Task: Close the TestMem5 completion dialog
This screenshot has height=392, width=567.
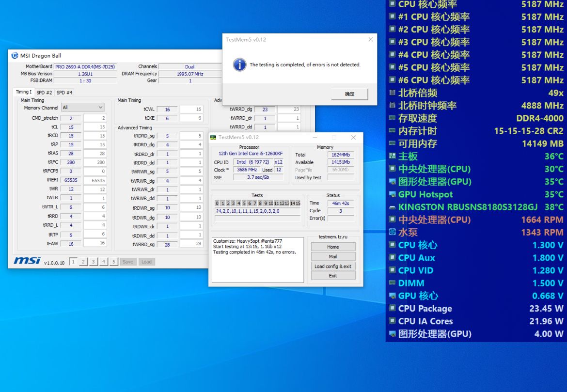Action: pos(371,39)
